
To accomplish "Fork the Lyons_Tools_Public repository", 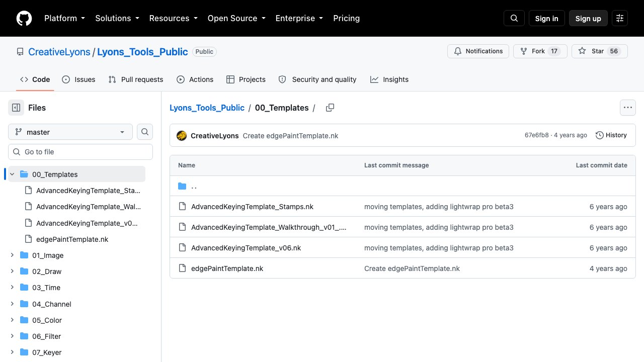I will [540, 51].
